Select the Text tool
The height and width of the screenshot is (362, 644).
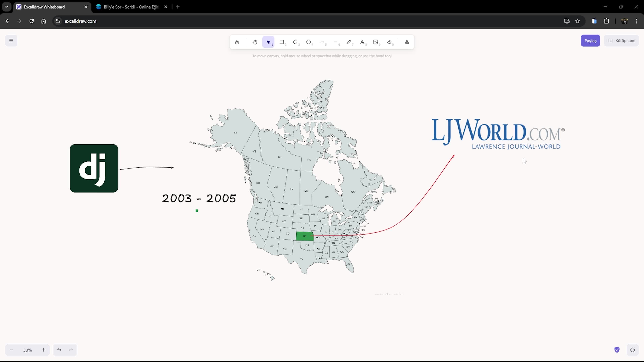pos(362,42)
